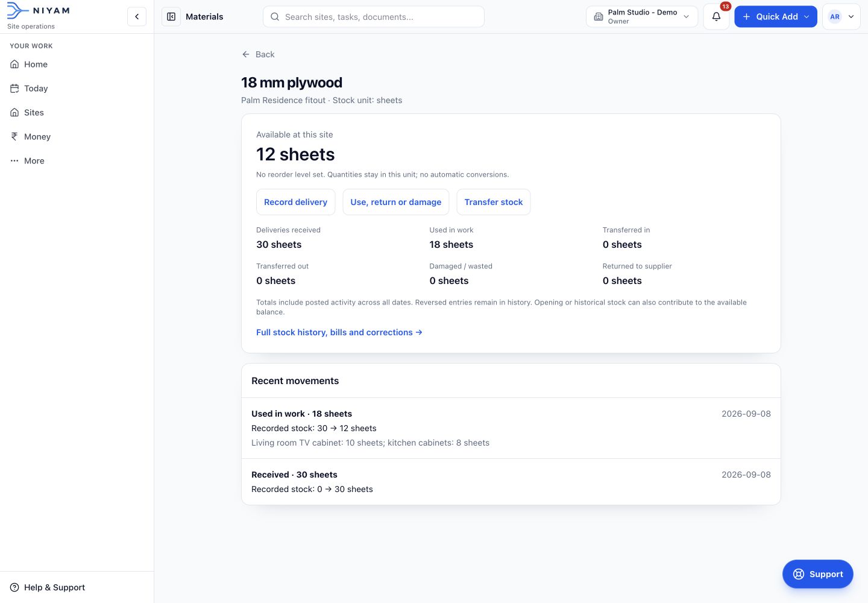Click Recorded stock: 0 → 30 sheets line
The height and width of the screenshot is (603, 868).
(312, 489)
